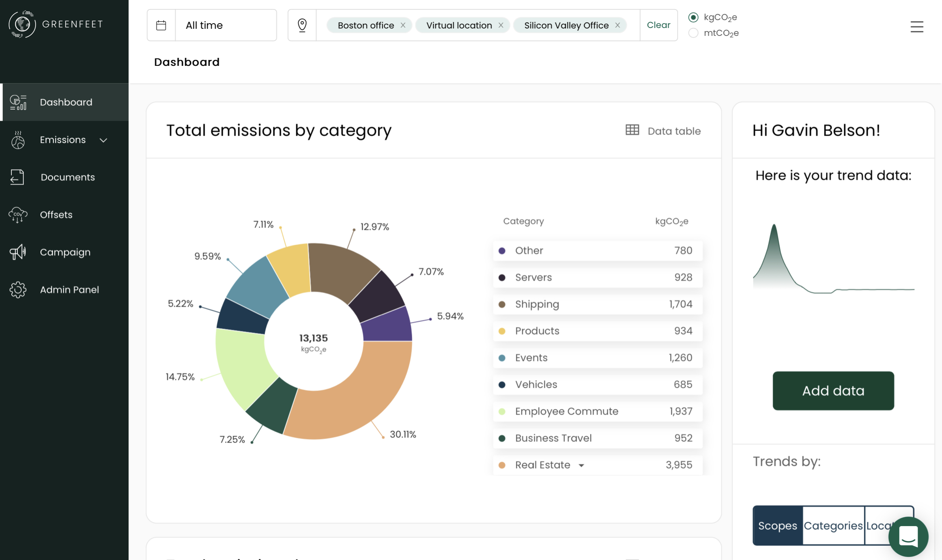Clear all location filters
This screenshot has height=560, width=942.
tap(658, 25)
